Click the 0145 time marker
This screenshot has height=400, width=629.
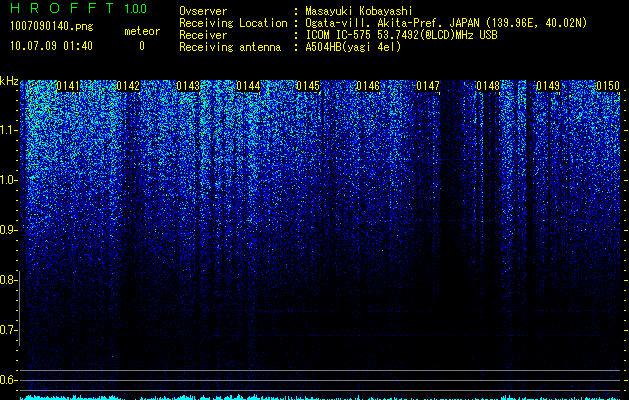click(x=308, y=86)
